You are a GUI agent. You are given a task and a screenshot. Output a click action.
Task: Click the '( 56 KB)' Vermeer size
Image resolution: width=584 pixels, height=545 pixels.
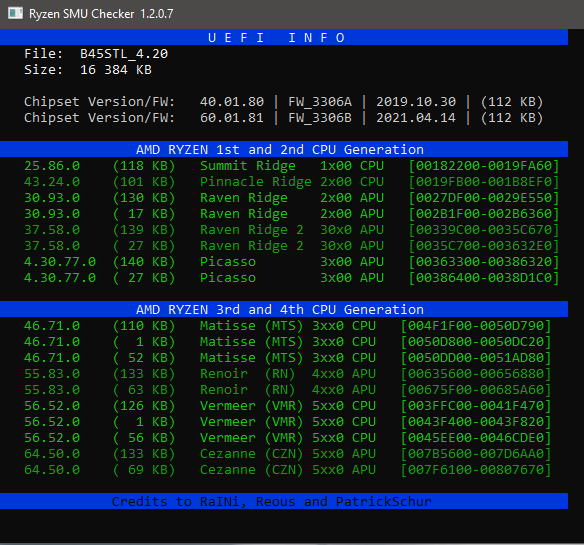144,438
